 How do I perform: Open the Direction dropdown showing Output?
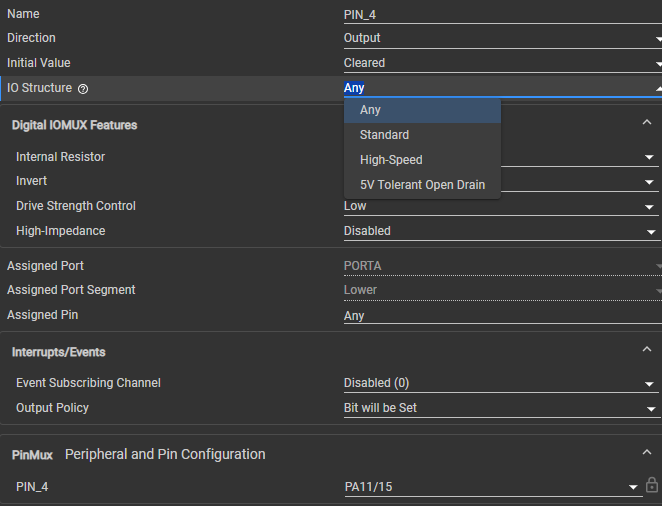point(502,38)
